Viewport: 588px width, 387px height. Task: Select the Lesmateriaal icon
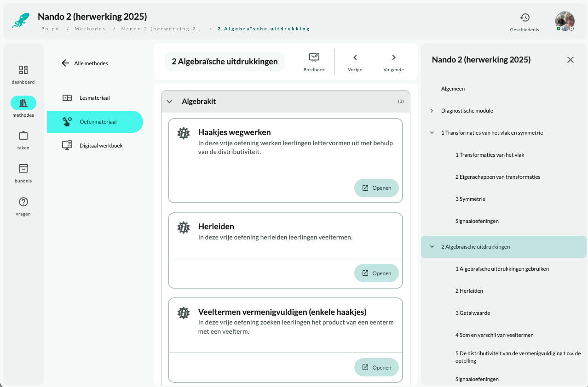[x=67, y=98]
